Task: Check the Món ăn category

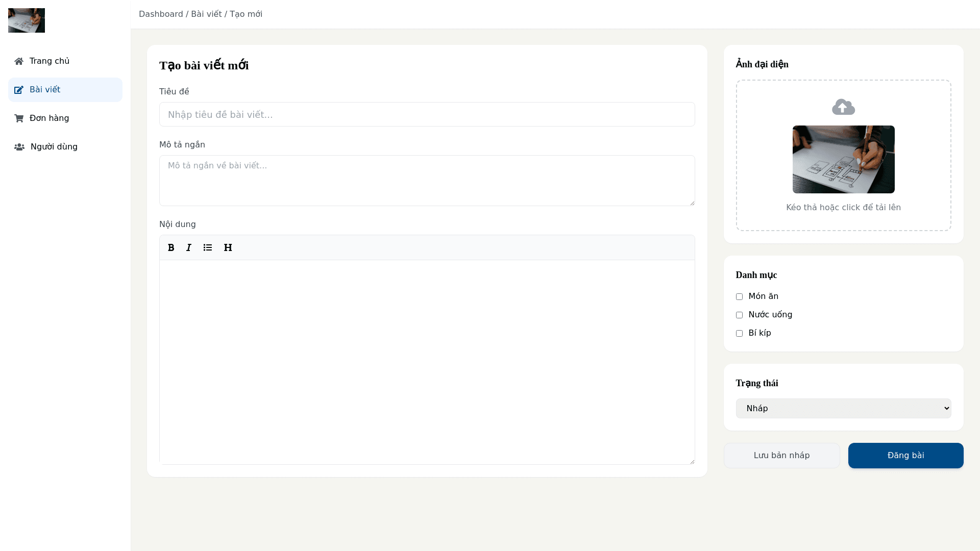Action: (739, 296)
